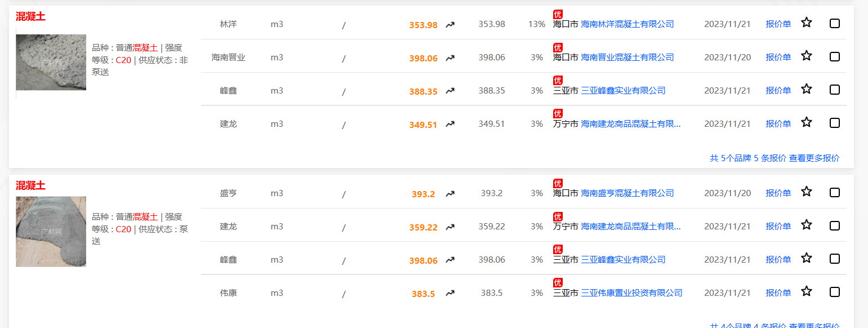
Task: Tick checkbox for 林洋 353.98 row
Action: (835, 23)
